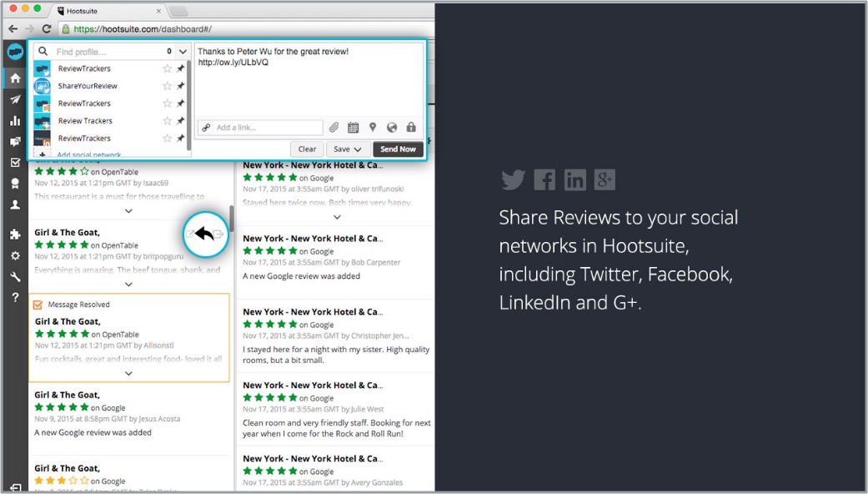Click the Send Now button
Image resolution: width=868 pixels, height=494 pixels.
[x=398, y=149]
